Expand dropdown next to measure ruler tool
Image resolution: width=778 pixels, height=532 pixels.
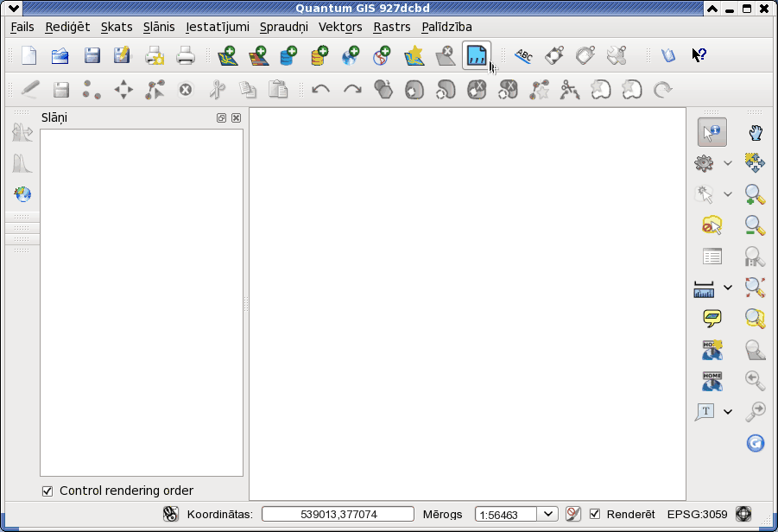(x=727, y=288)
